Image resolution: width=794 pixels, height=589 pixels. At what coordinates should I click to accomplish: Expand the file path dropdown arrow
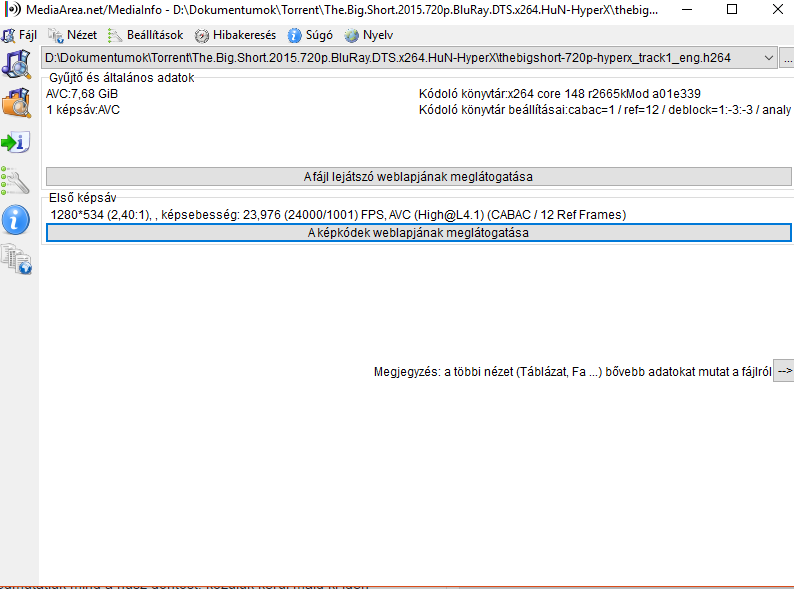[x=768, y=58]
